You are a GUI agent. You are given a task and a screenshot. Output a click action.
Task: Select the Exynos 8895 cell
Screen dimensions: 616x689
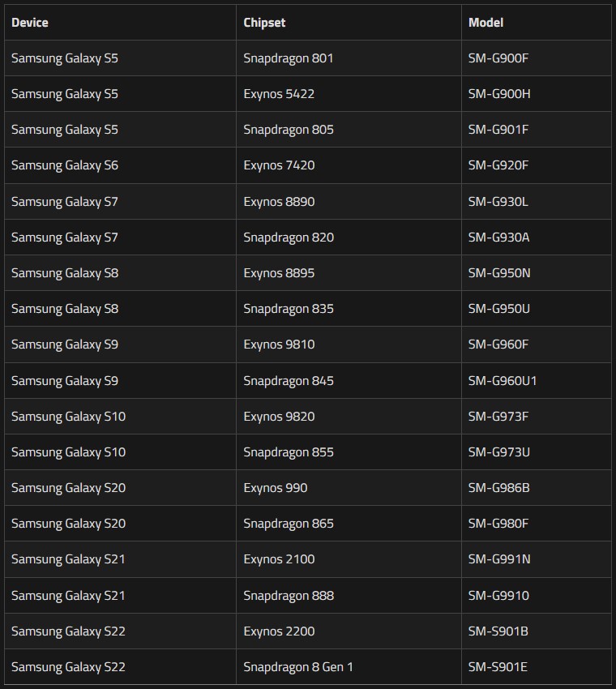tap(279, 273)
